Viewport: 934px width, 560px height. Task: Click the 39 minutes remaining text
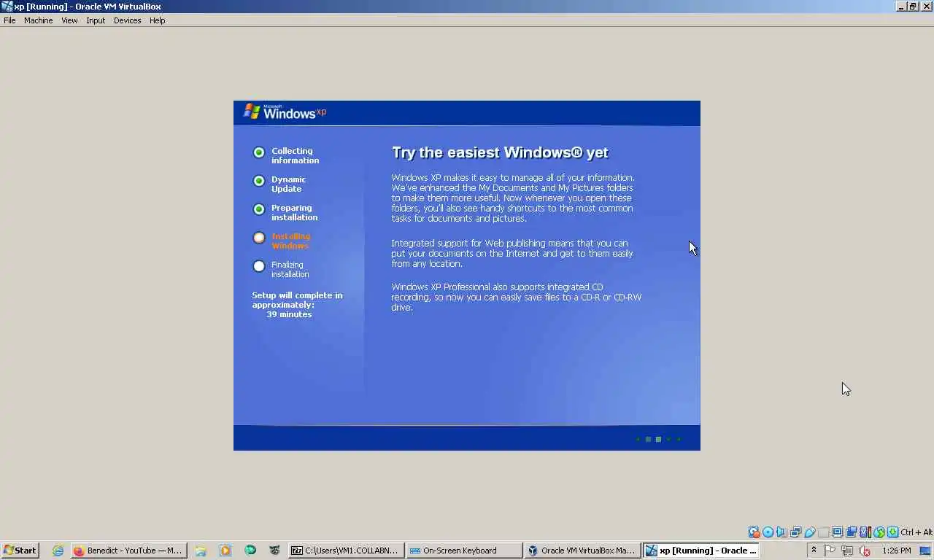289,314
